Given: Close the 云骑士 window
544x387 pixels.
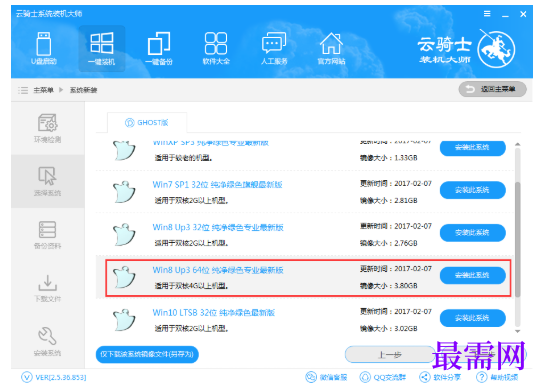Looking at the screenshot, I should pyautogui.click(x=523, y=14).
